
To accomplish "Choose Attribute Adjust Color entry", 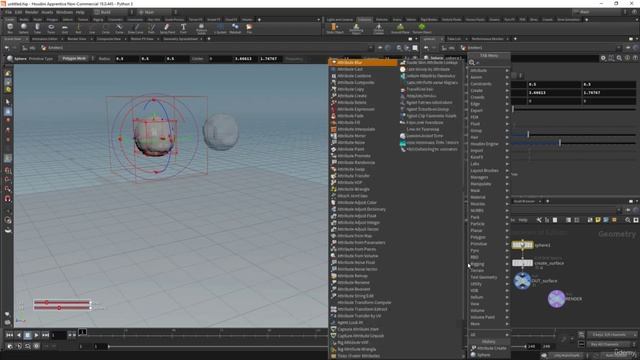I will click(x=363, y=202).
